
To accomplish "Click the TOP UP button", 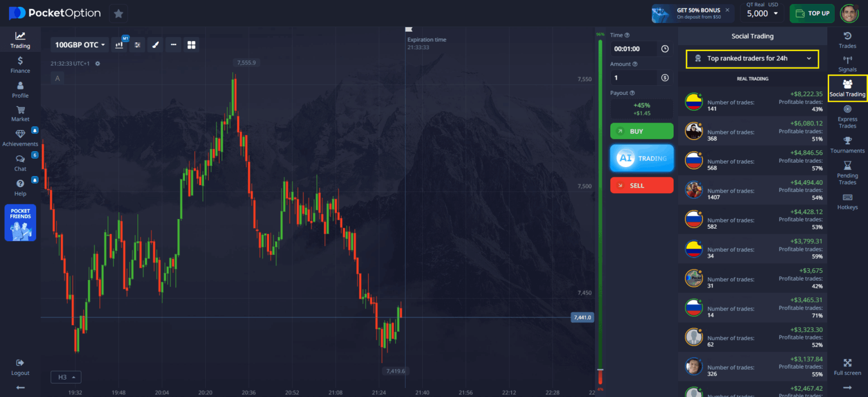I will (x=812, y=12).
